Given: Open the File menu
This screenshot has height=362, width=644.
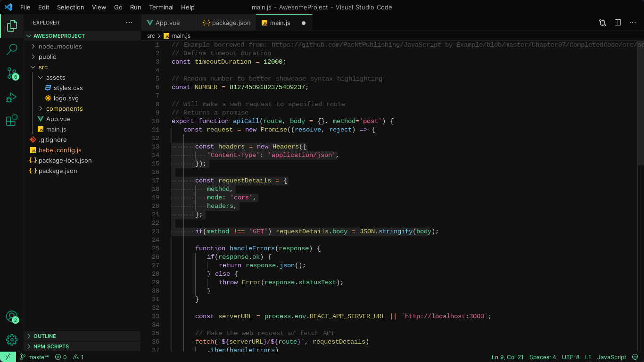Looking at the screenshot, I should (25, 7).
